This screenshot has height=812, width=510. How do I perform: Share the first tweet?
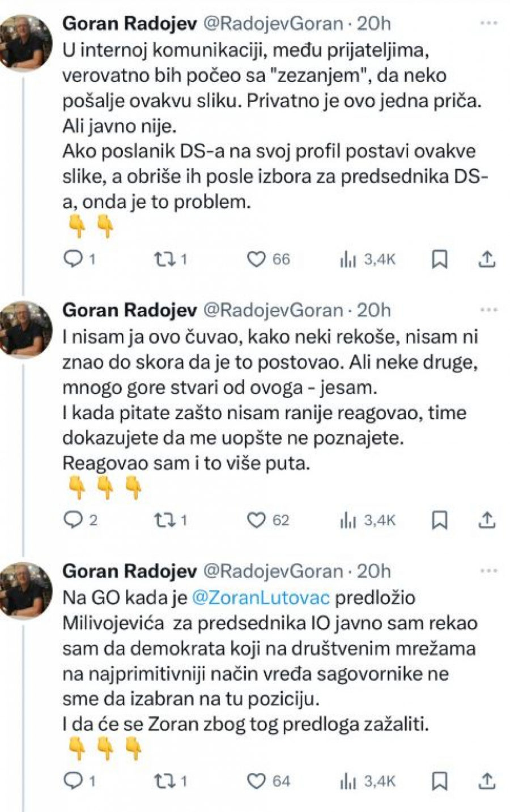click(x=487, y=259)
